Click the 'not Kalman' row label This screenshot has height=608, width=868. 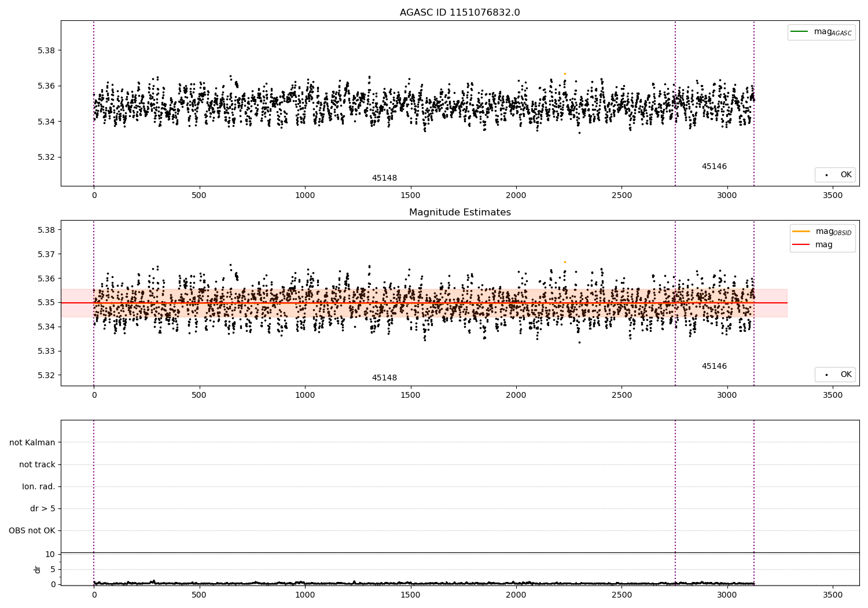pyautogui.click(x=32, y=443)
